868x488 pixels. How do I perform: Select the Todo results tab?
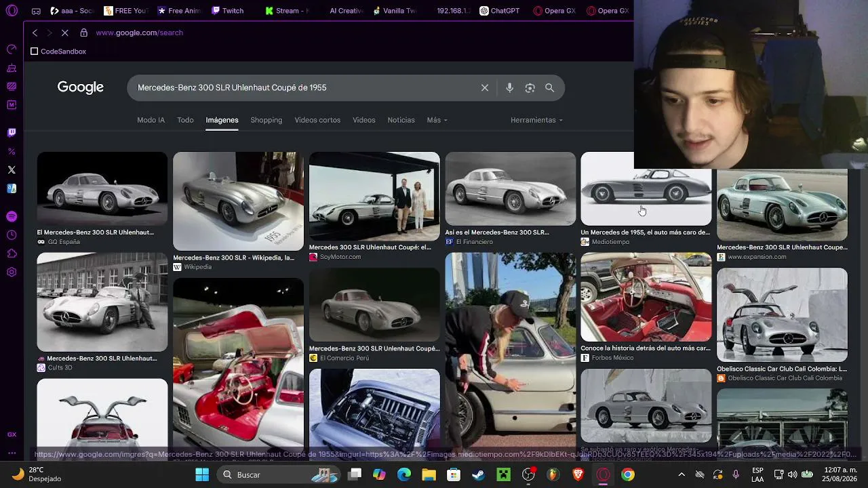click(x=185, y=120)
